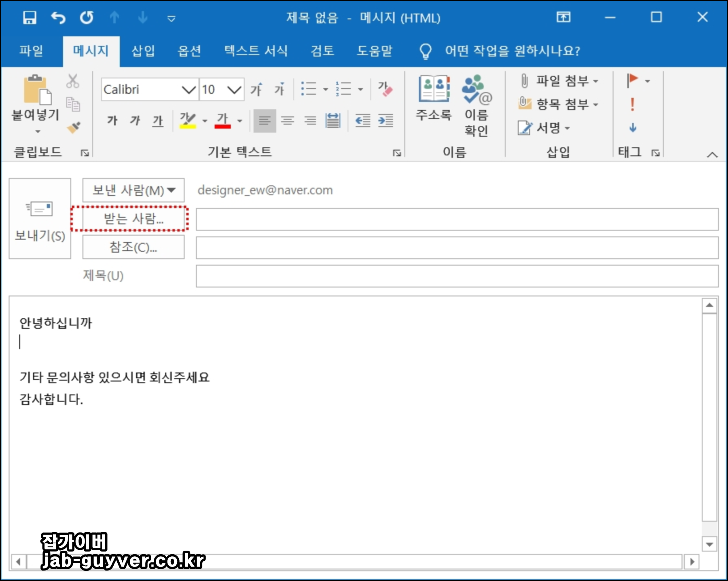Cut selection with the scissors icon
The image size is (728, 581).
point(73,81)
